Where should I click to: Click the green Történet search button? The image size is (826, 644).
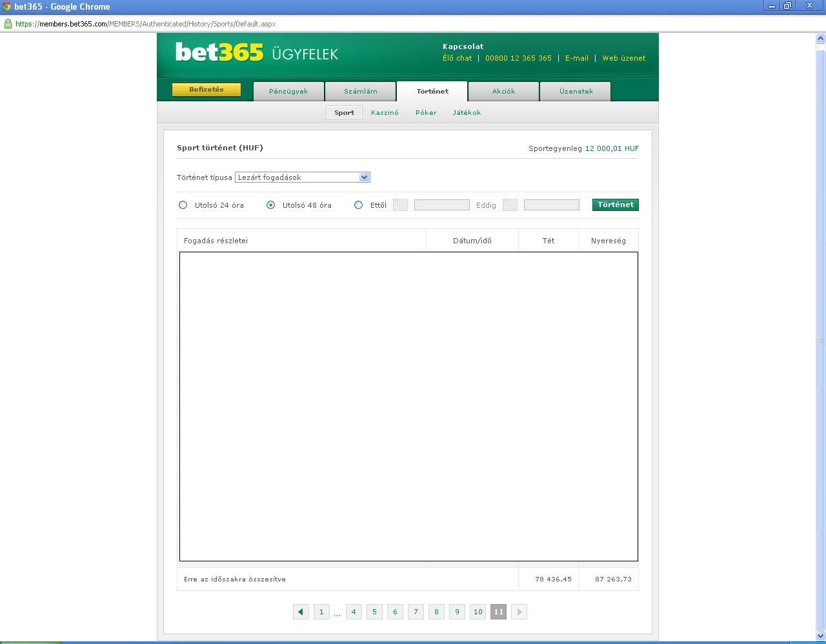[616, 205]
